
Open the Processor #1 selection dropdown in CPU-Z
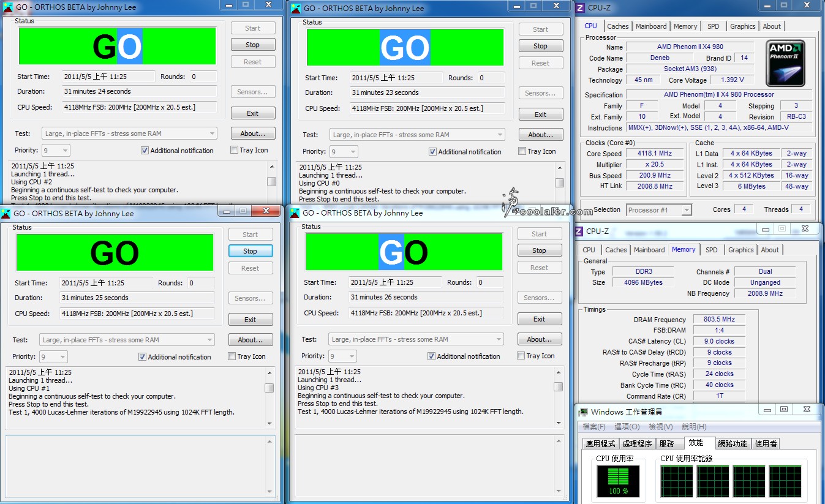click(x=659, y=210)
